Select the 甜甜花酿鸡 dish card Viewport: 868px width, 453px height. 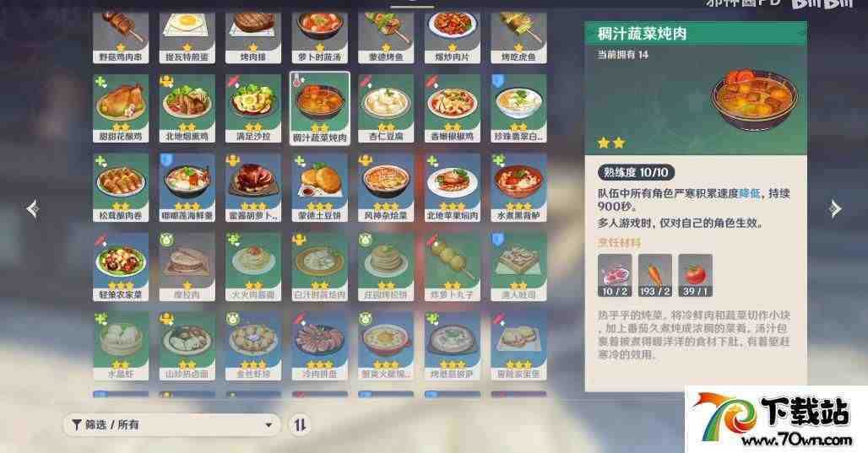click(x=121, y=109)
